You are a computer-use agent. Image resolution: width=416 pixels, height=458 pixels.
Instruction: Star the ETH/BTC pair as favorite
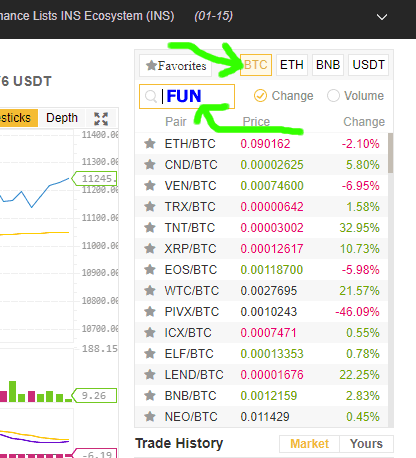coord(150,144)
